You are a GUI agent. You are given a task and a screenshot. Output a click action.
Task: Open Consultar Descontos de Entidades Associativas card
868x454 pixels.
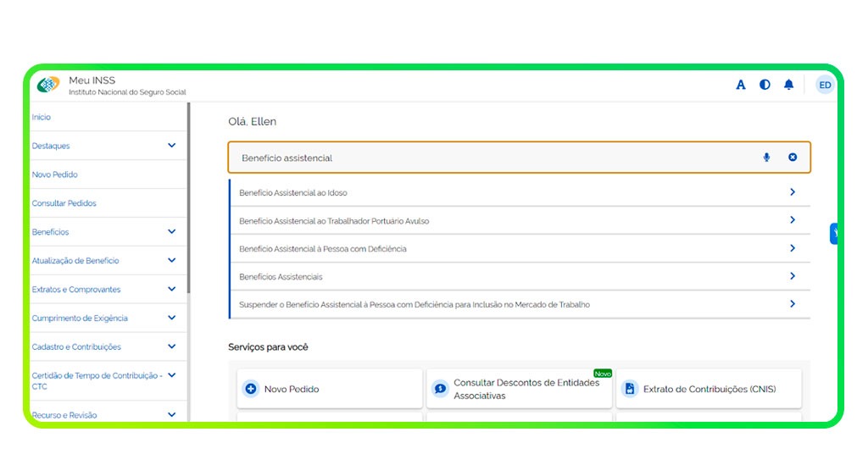[x=520, y=389]
